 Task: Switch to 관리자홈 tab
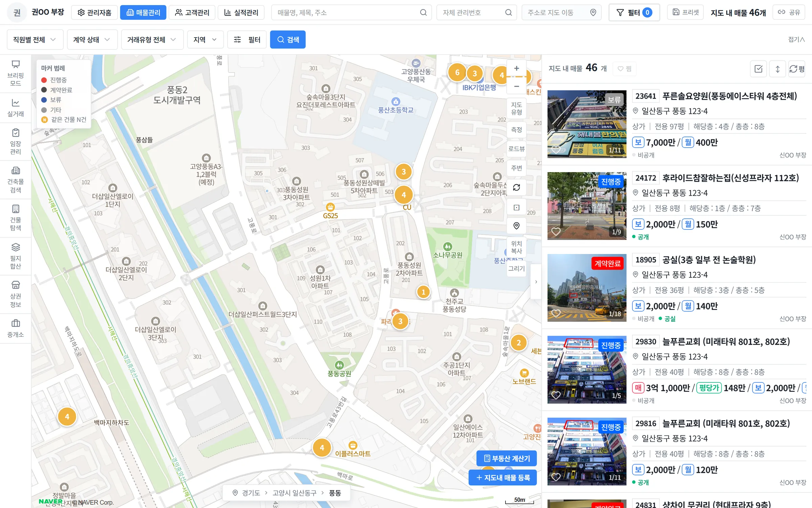coord(94,13)
